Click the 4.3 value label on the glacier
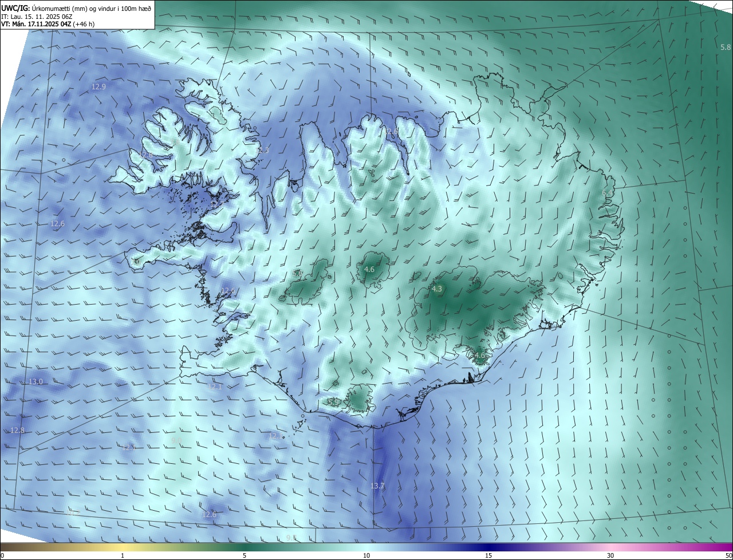 [437, 289]
